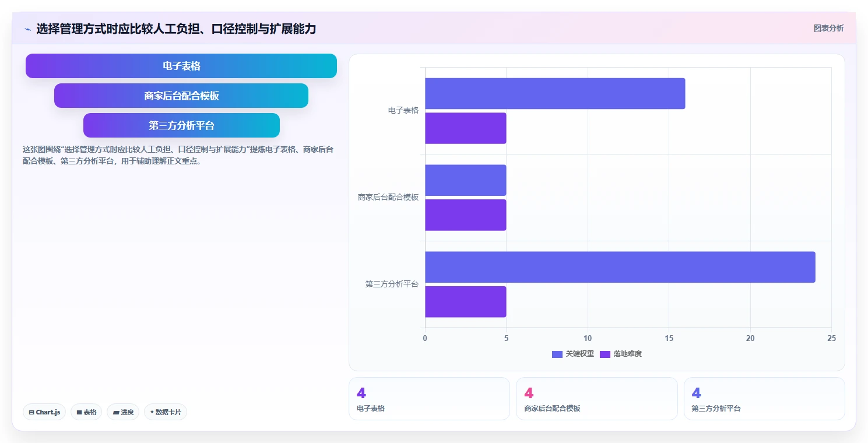Click the chart y-axis label 商家后台配合模板
The width and height of the screenshot is (868, 443).
pyautogui.click(x=388, y=197)
